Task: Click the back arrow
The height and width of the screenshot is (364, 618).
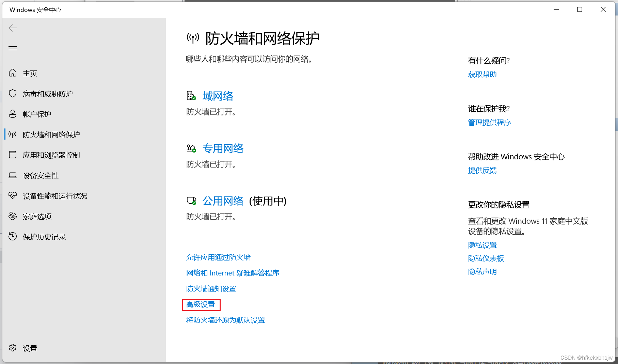Action: coord(13,28)
